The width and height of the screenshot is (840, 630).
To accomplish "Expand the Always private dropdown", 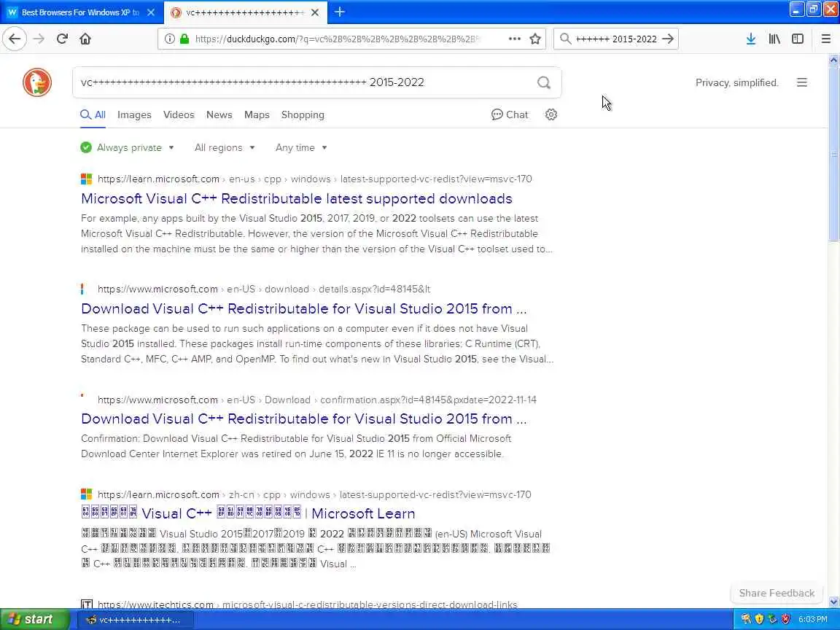I will click(x=128, y=148).
